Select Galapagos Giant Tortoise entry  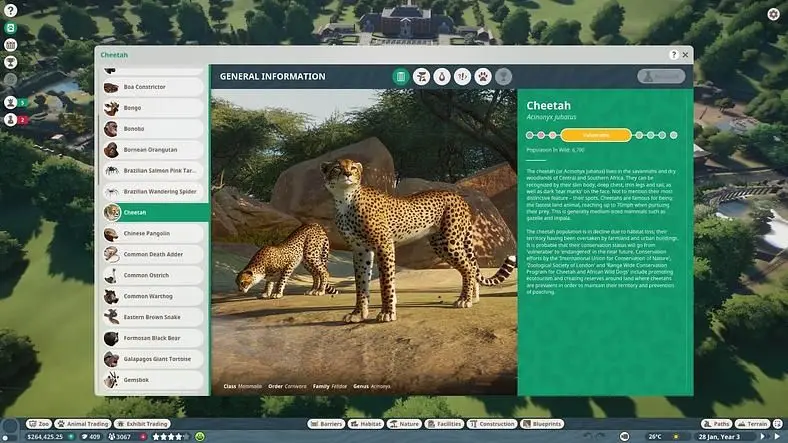tap(153, 359)
